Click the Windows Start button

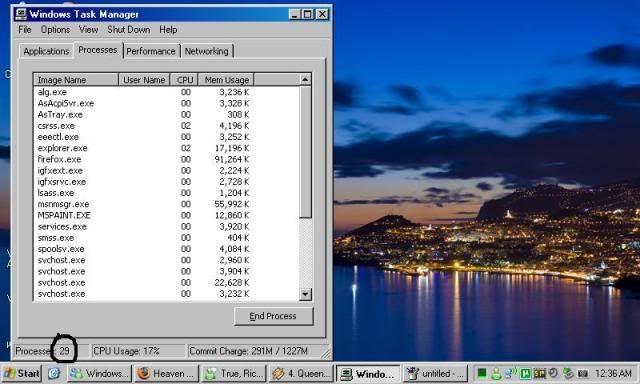tap(22, 373)
